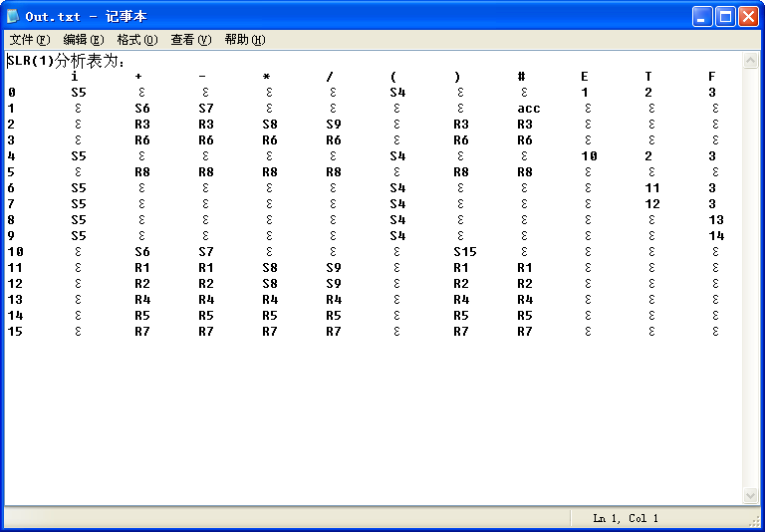
Task: Click column header '#'
Action: (521, 76)
